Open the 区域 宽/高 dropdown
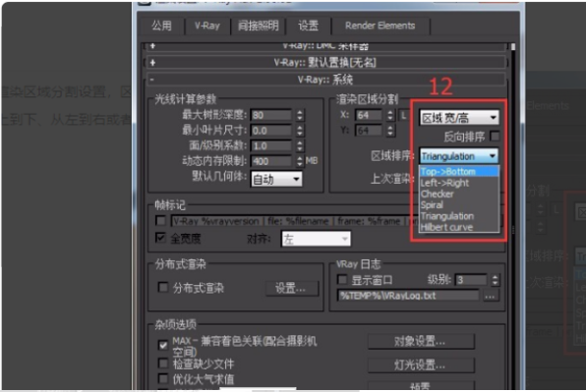 coord(459,118)
